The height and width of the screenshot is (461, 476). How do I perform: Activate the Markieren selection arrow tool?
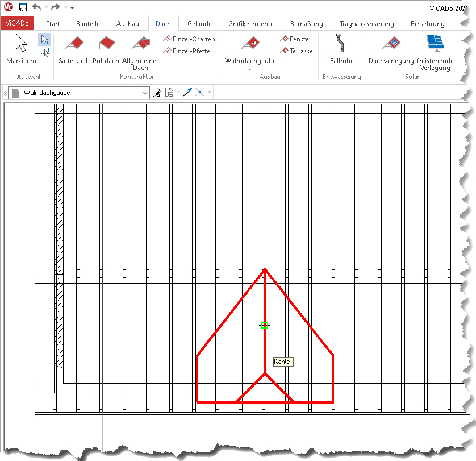21,49
